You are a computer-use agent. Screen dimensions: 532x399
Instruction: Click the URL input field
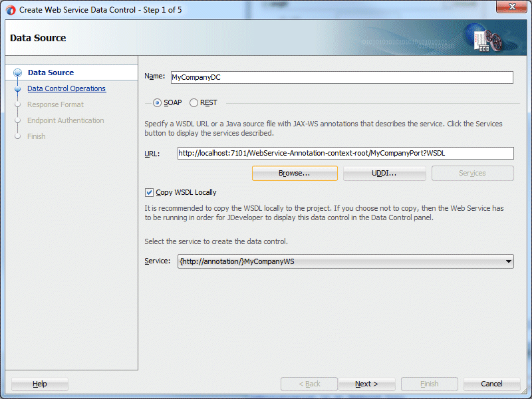click(x=345, y=154)
